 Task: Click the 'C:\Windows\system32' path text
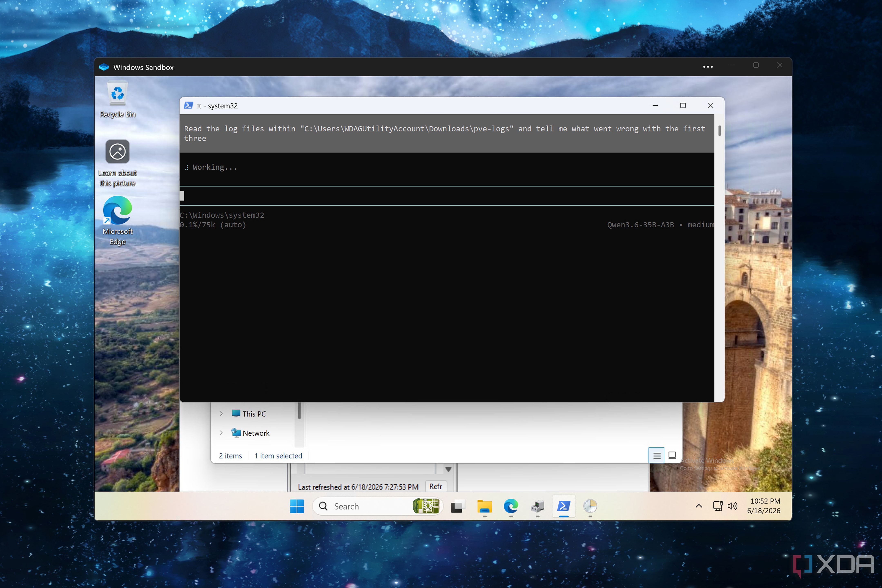pyautogui.click(x=222, y=215)
